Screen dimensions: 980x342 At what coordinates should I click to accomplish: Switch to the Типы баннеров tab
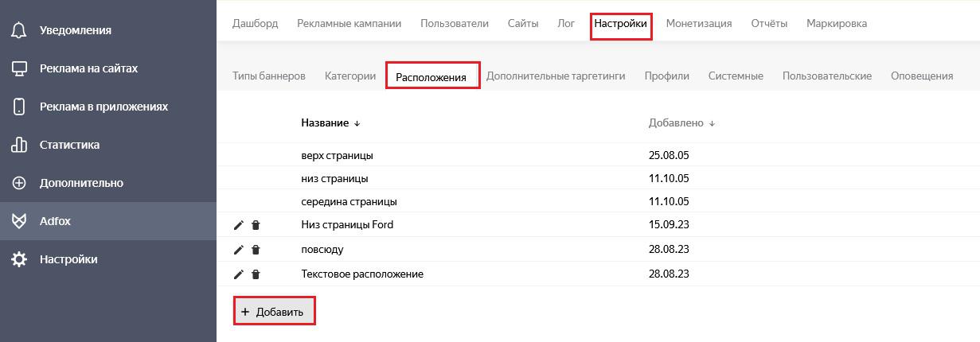[269, 76]
